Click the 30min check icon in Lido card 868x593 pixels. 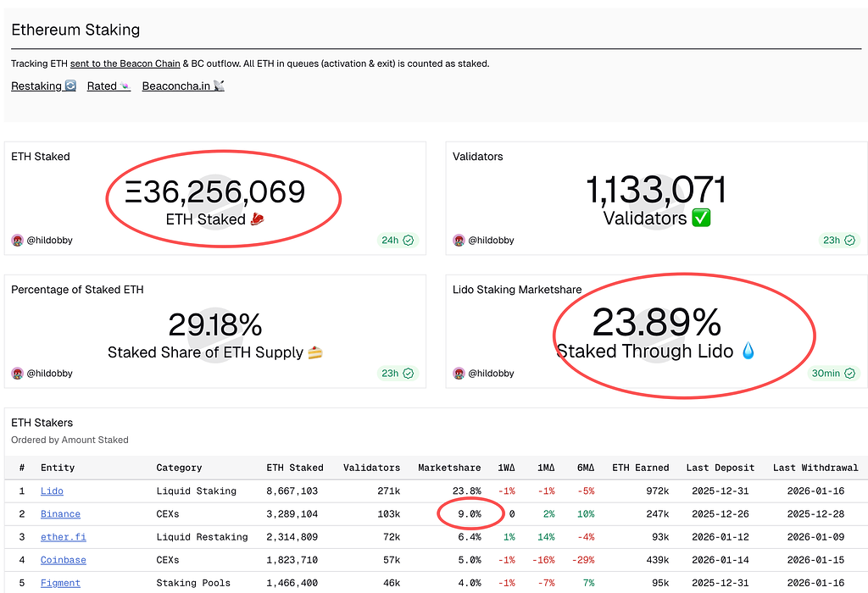pos(850,374)
